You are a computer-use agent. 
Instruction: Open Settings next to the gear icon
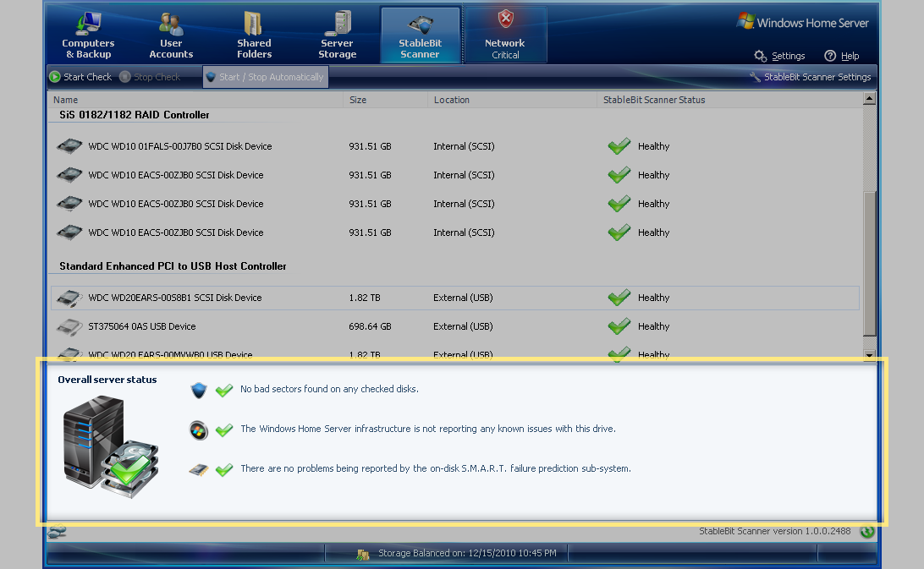tap(788, 56)
